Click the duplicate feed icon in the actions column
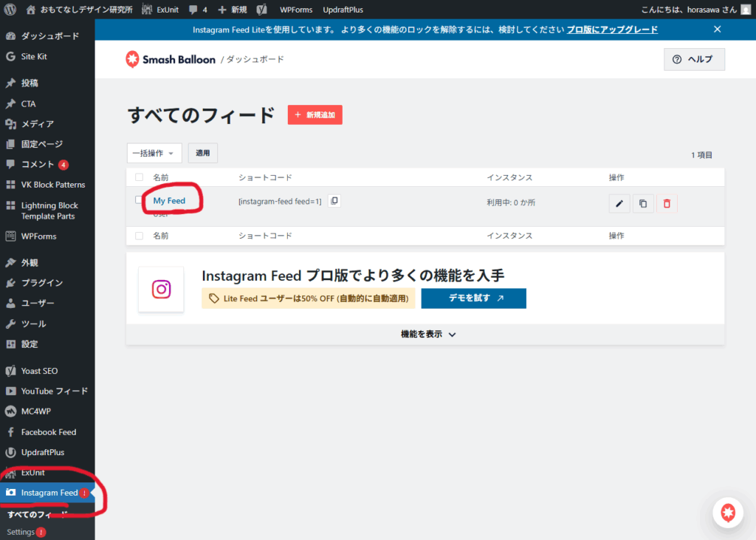This screenshot has width=756, height=540. click(x=643, y=204)
